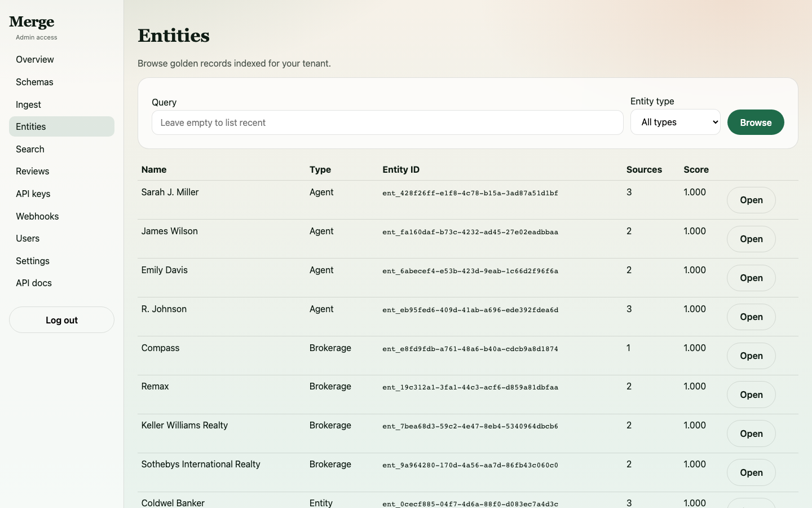
Task: Click entity ID starting ent_7bea68d3
Action: point(470,426)
